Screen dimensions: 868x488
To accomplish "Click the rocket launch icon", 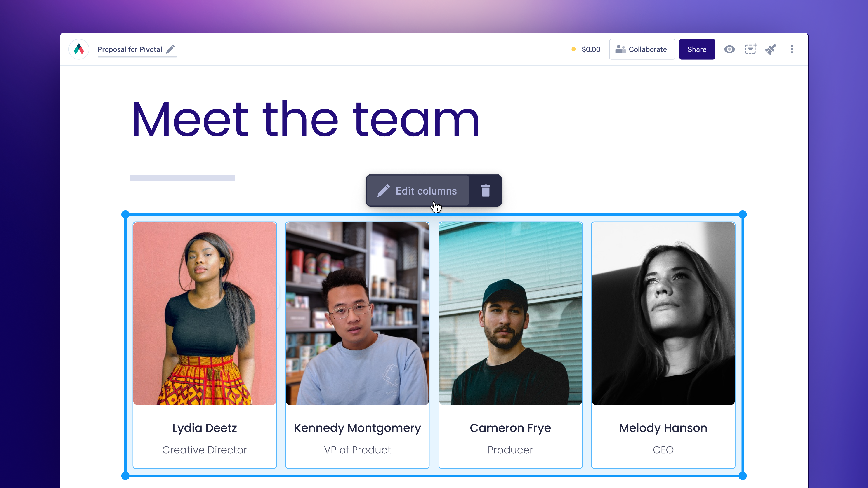I will [x=771, y=49].
